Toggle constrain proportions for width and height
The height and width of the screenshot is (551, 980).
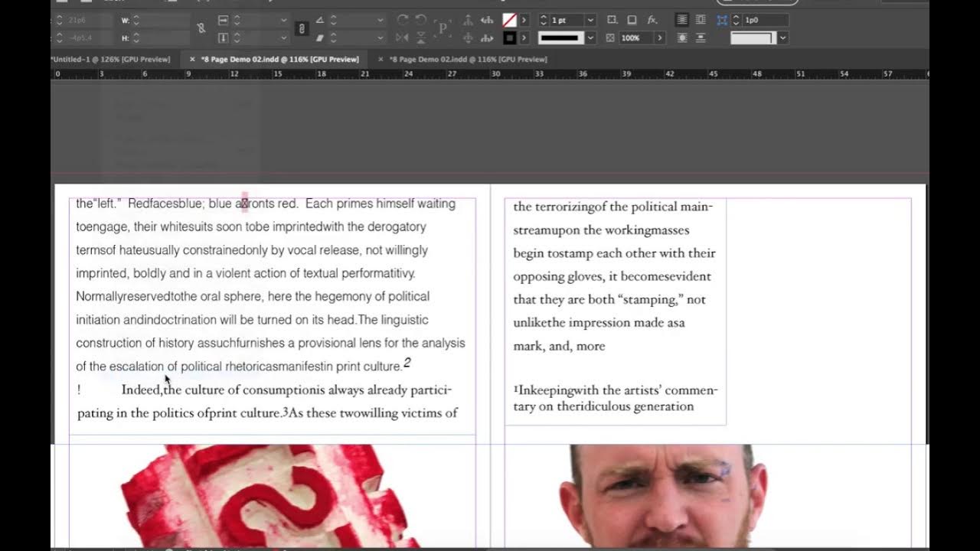201,28
